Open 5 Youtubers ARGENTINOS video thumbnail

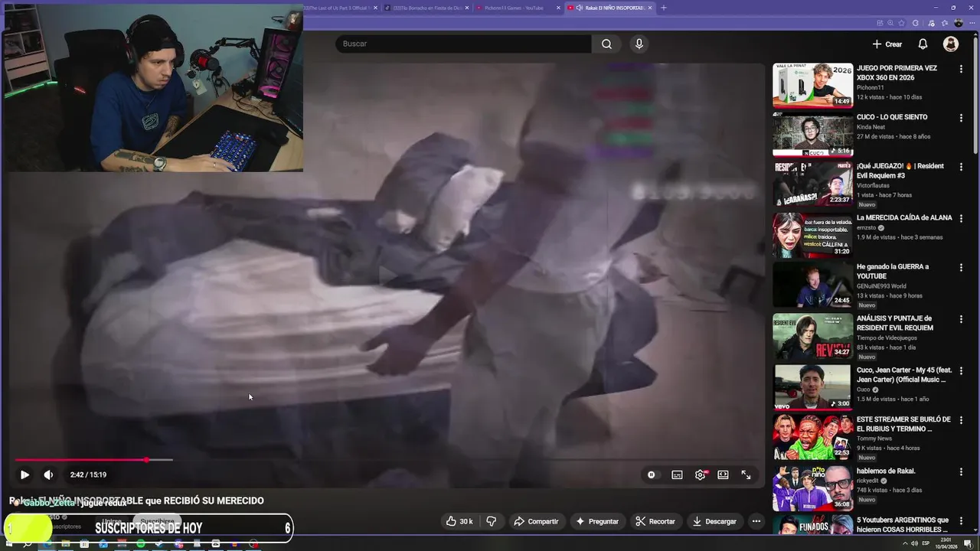click(x=812, y=526)
